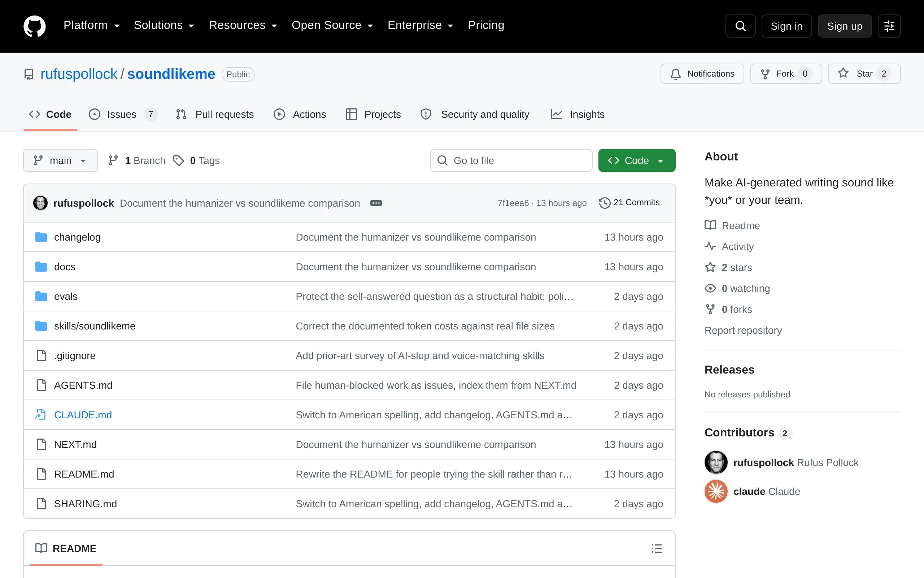Switch to the Actions tab

click(300, 114)
